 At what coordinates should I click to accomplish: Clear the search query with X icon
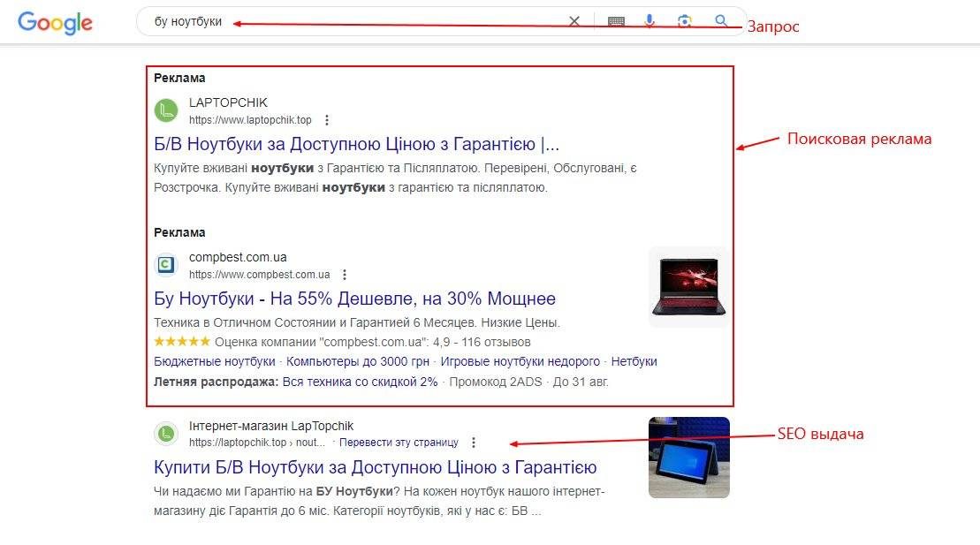[574, 21]
